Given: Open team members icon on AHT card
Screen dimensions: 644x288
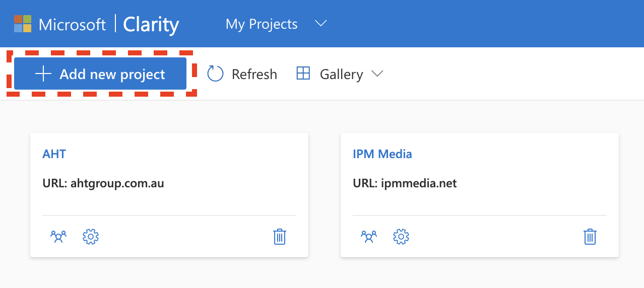Looking at the screenshot, I should (58, 236).
